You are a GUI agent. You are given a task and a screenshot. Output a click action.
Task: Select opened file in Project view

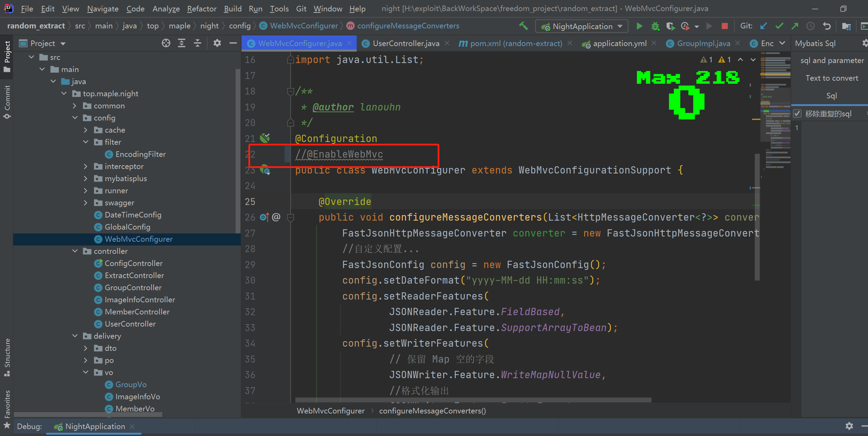pyautogui.click(x=166, y=43)
